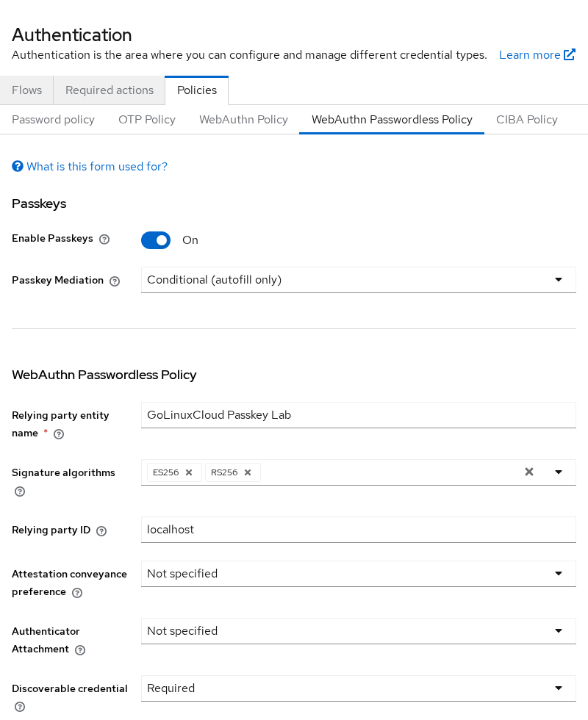Open Passkey Mediation dropdown
588x720 pixels.
pyautogui.click(x=359, y=280)
